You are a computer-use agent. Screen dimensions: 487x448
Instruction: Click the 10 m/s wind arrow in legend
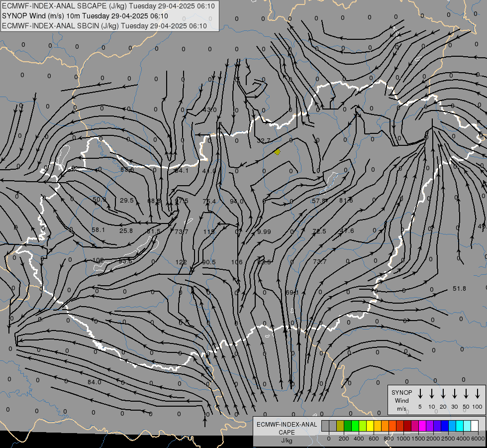click(432, 394)
